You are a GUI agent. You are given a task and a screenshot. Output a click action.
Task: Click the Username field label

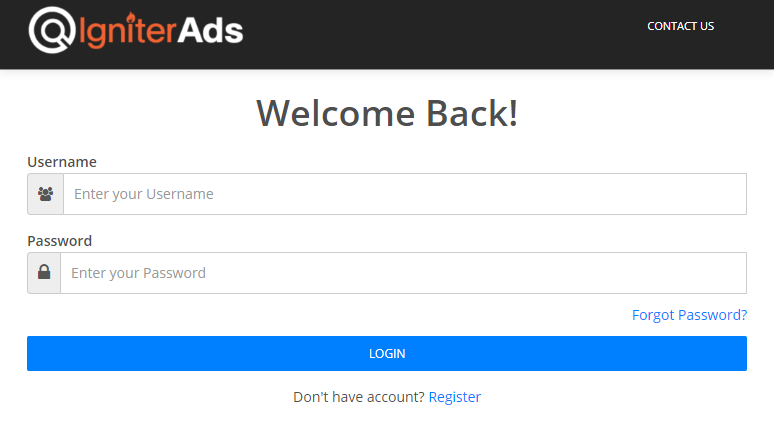62,162
